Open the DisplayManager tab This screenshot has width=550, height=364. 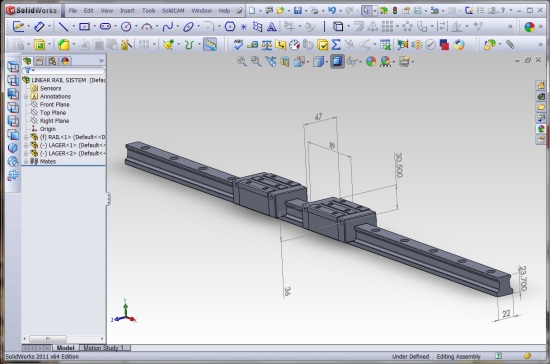65,61
